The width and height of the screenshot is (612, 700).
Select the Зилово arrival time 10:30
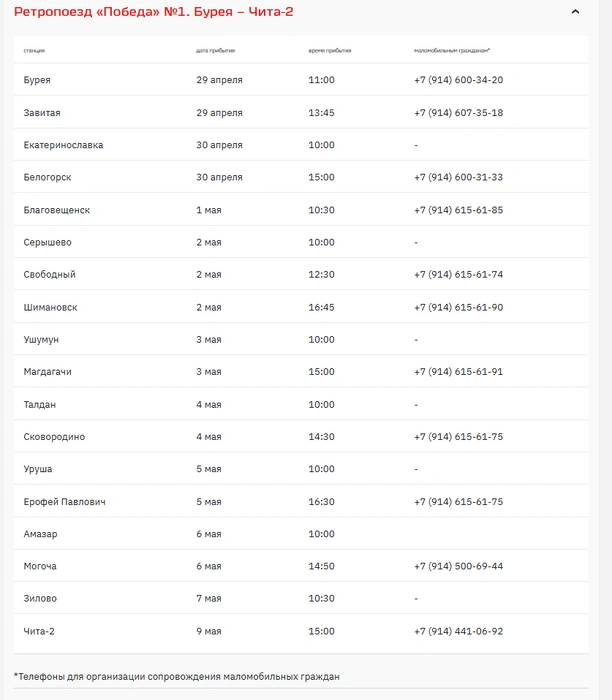(321, 599)
